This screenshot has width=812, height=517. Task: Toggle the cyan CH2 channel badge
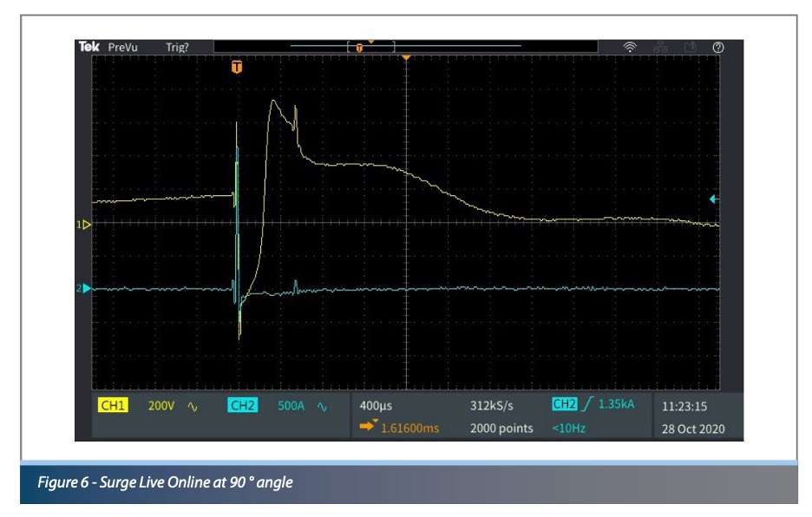[x=243, y=405]
